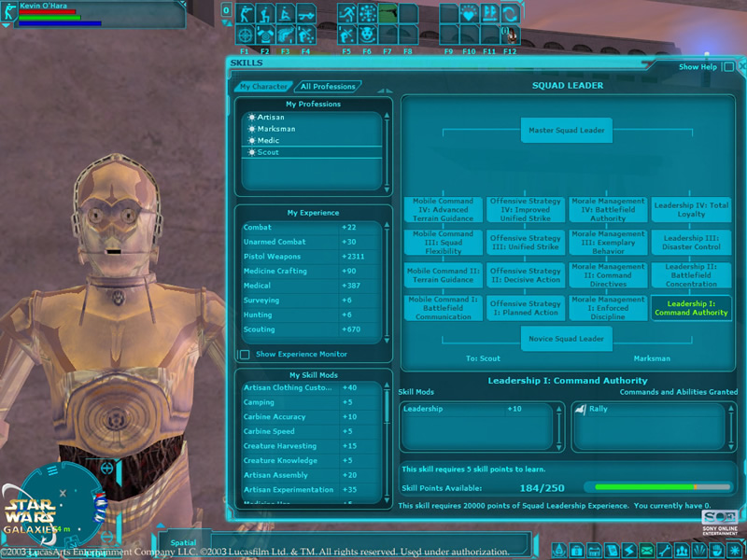
Task: Click the lightning bolt icon in bottom bar
Action: tap(628, 550)
